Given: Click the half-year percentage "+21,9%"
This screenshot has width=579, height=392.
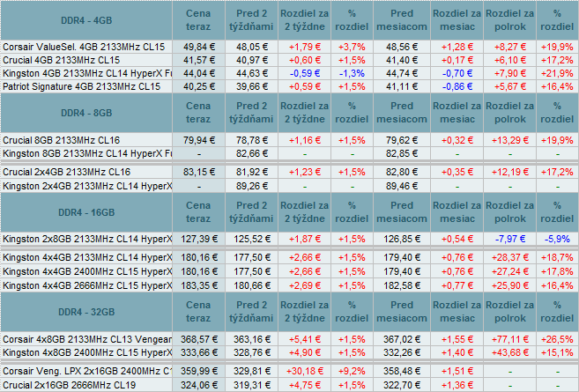Looking at the screenshot, I should 557,73.
